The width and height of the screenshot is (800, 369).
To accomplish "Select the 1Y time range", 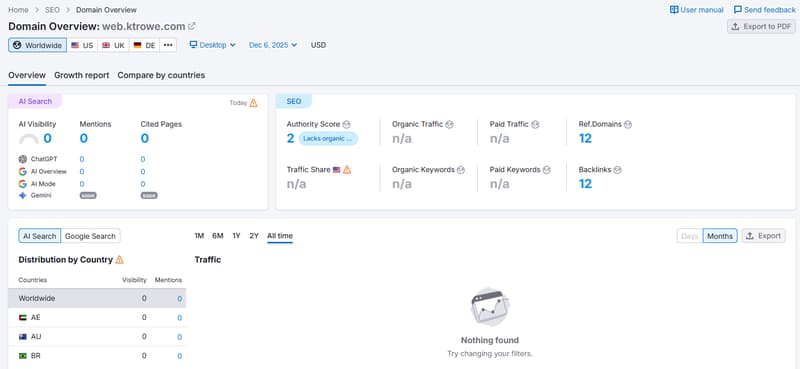I will [236, 236].
